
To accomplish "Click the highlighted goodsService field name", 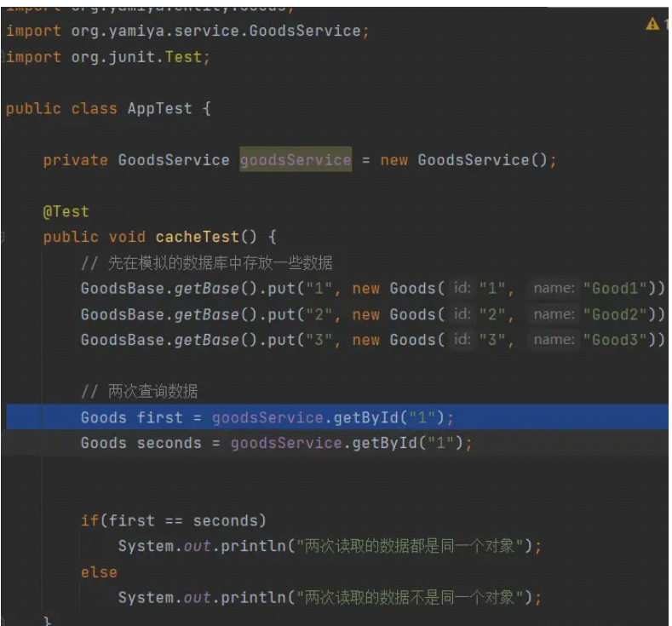I will tap(296, 160).
